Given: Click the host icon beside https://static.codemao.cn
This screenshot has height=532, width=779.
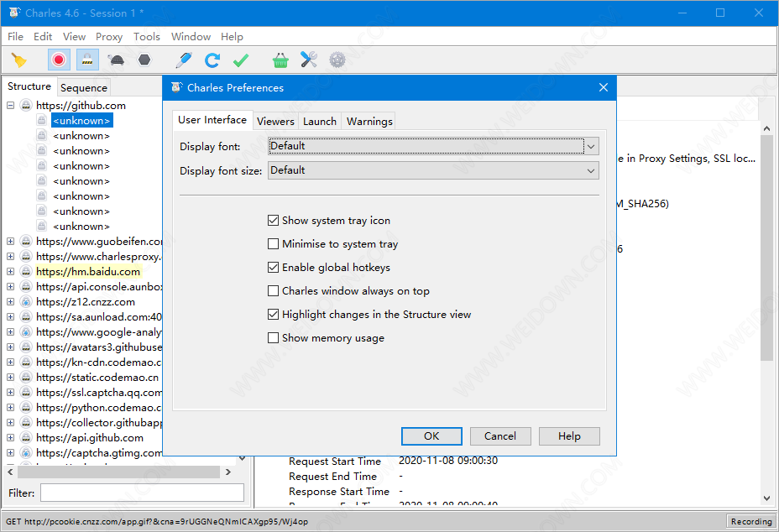Looking at the screenshot, I should tap(26, 377).
